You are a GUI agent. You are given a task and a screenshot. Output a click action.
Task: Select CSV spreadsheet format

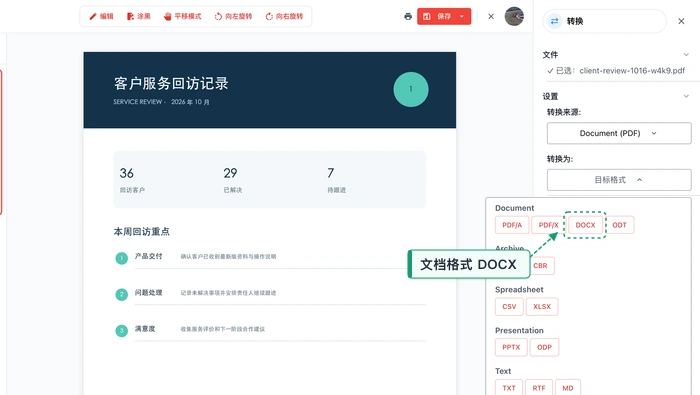(509, 307)
